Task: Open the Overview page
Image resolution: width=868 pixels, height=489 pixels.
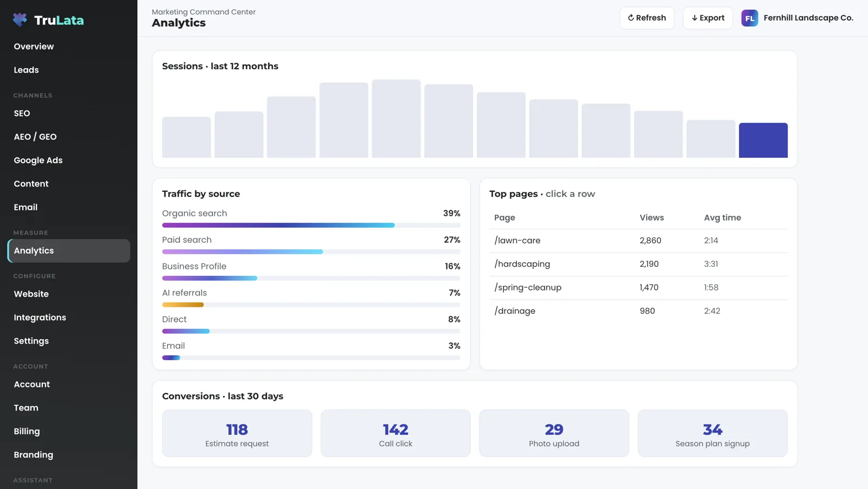Action: 68,47
